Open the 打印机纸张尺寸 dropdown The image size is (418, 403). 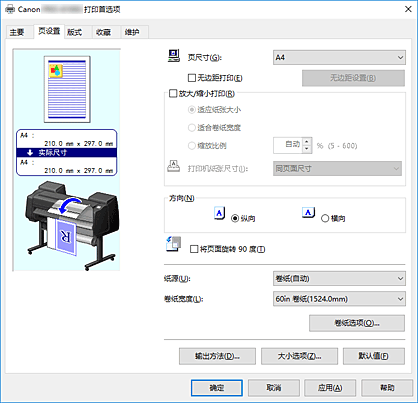[337, 169]
